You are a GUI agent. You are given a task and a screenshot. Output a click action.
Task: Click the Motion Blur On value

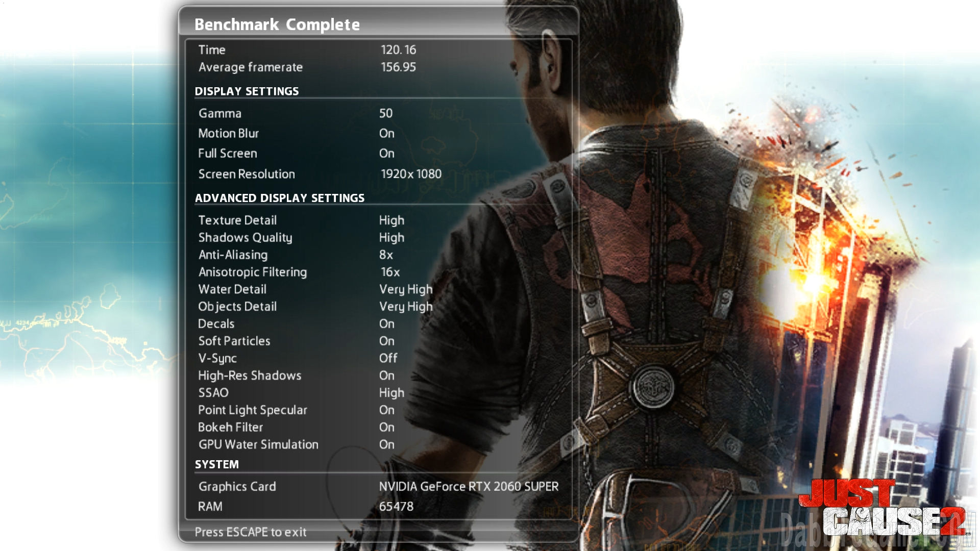click(386, 133)
